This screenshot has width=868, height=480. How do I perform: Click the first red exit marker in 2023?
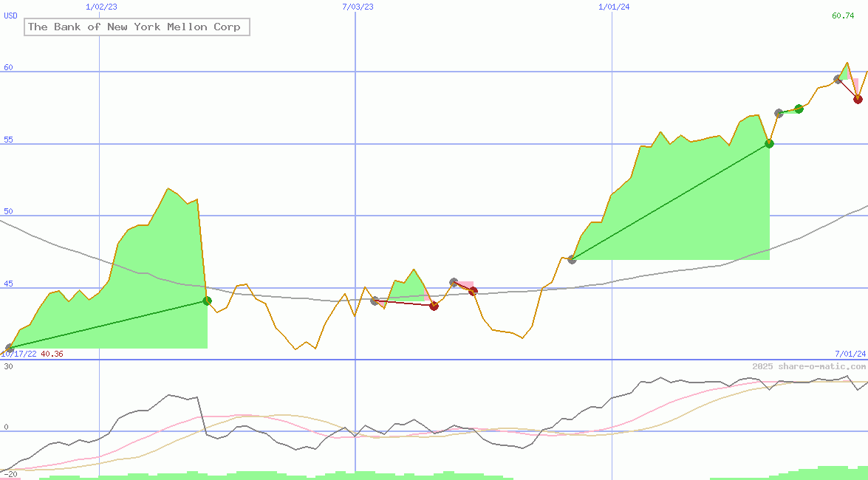(x=434, y=306)
